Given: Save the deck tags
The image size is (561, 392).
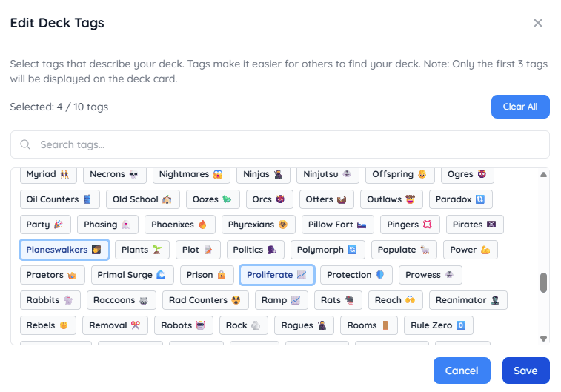Looking at the screenshot, I should click(525, 371).
